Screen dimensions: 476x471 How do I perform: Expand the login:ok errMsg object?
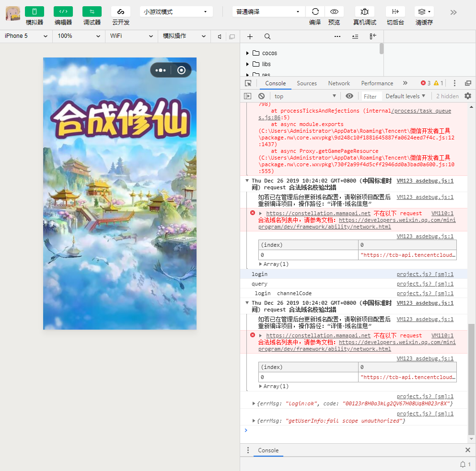point(254,403)
